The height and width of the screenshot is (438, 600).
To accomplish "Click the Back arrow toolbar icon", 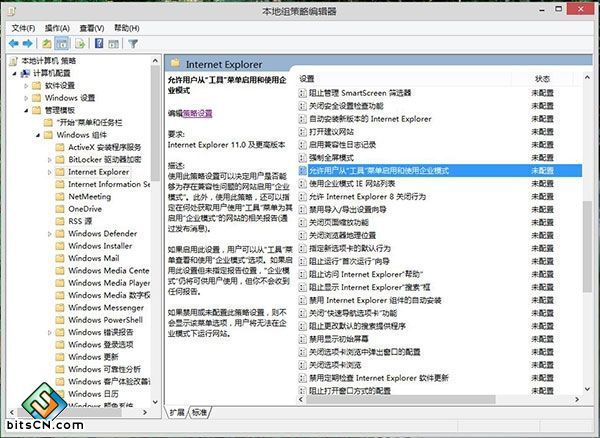I will point(14,44).
